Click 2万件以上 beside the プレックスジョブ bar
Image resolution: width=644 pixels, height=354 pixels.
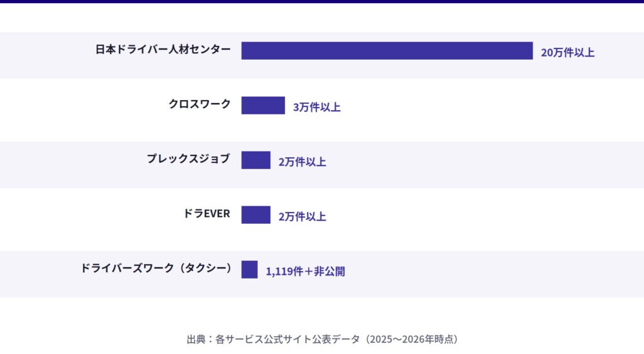pyautogui.click(x=302, y=162)
